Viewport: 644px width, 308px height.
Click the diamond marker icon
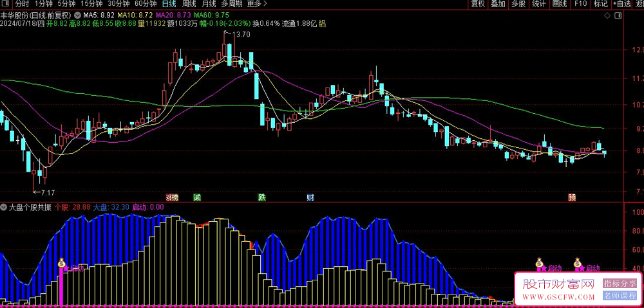pos(607,15)
